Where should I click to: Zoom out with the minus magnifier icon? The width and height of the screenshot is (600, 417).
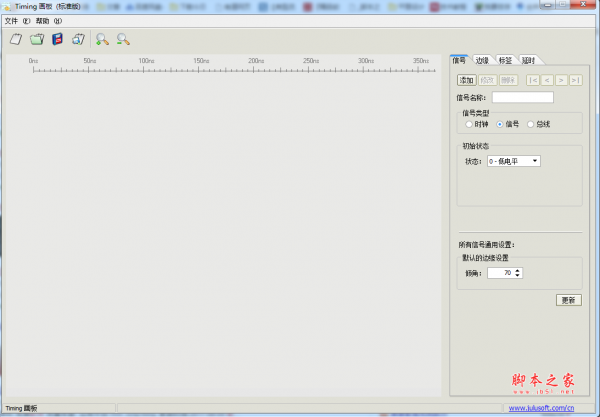pos(123,39)
